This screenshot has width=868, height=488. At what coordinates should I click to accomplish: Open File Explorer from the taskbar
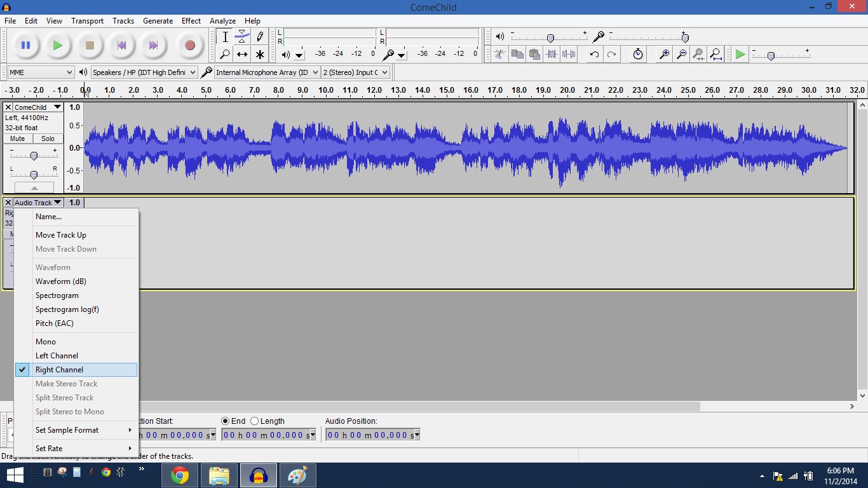tap(219, 475)
